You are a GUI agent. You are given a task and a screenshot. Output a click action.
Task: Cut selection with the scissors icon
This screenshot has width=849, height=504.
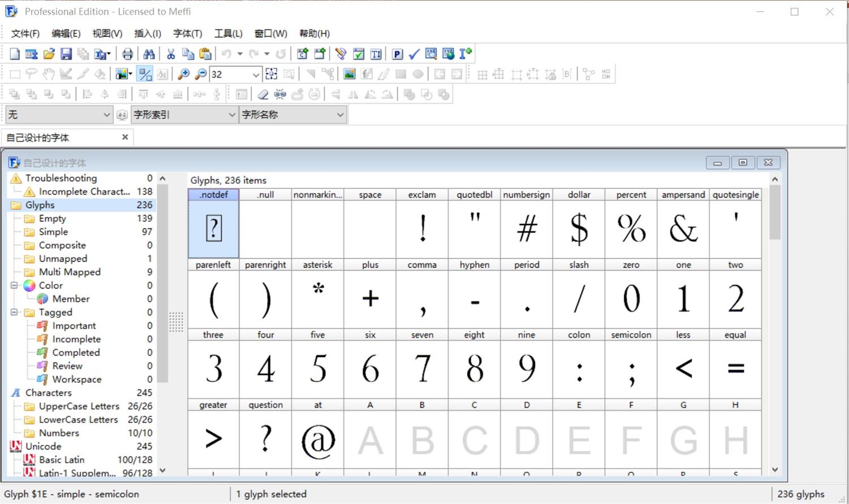[170, 54]
